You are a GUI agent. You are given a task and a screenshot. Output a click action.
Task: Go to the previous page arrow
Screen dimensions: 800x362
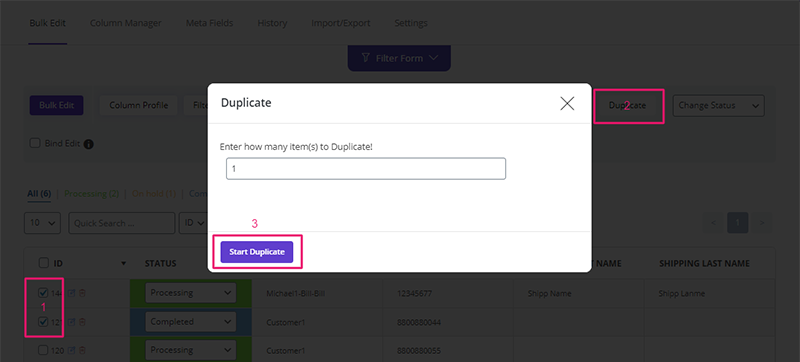point(713,223)
